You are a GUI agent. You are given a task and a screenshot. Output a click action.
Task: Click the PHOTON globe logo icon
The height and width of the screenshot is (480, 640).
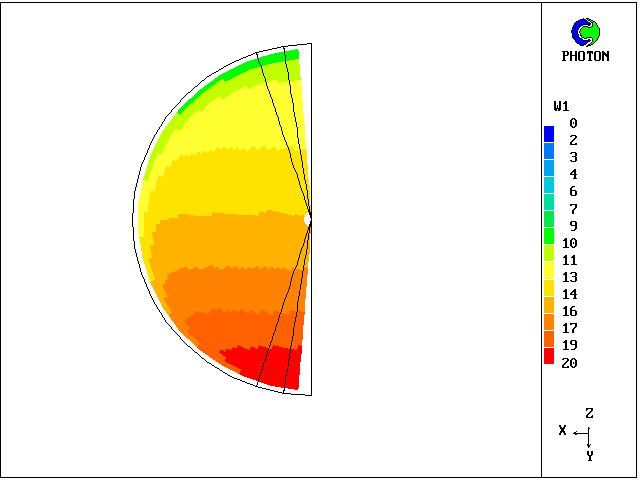[x=585, y=32]
